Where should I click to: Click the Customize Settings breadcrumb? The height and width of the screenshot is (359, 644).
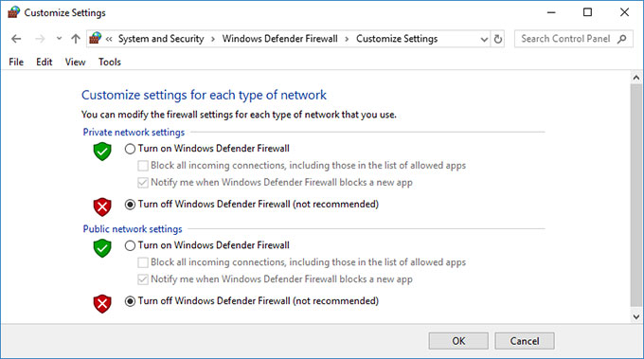click(397, 39)
